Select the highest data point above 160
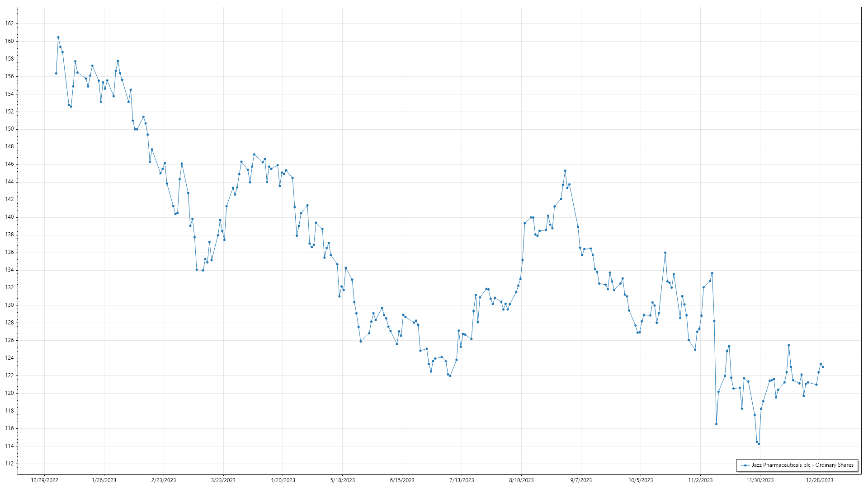 pyautogui.click(x=58, y=38)
